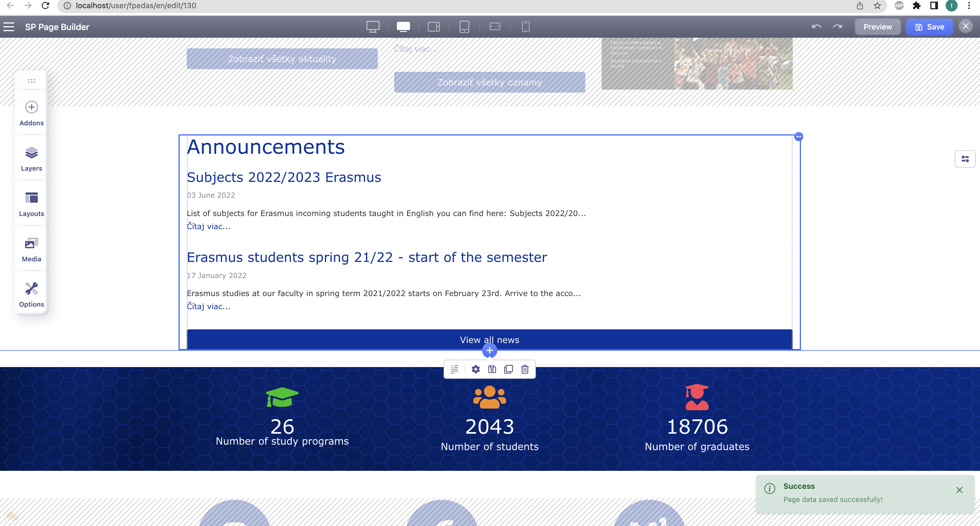Screen dimensions: 980x526
Task: Select the 2043 students counter
Action: 490,427
